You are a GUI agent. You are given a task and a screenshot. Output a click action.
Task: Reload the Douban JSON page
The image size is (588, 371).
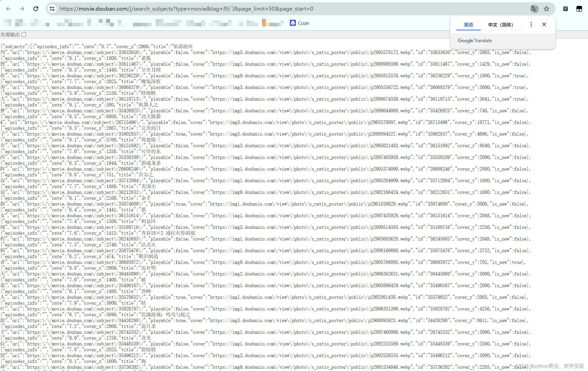pyautogui.click(x=36, y=9)
